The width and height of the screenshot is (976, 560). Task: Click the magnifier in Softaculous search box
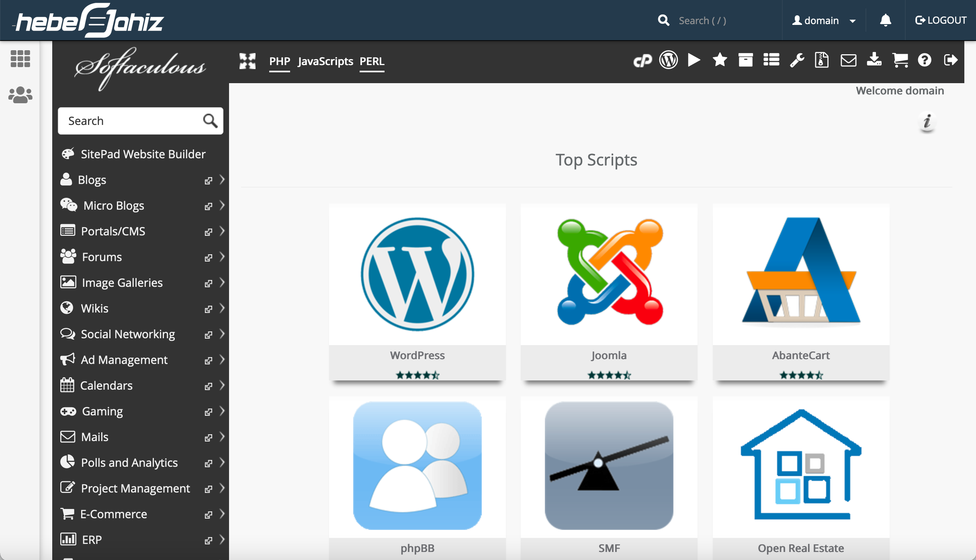[210, 121]
